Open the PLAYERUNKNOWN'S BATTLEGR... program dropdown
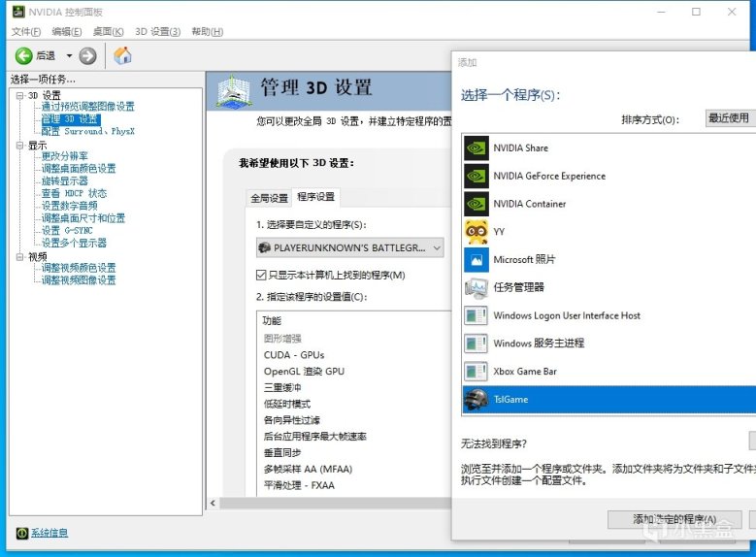The height and width of the screenshot is (557, 756). coord(350,247)
